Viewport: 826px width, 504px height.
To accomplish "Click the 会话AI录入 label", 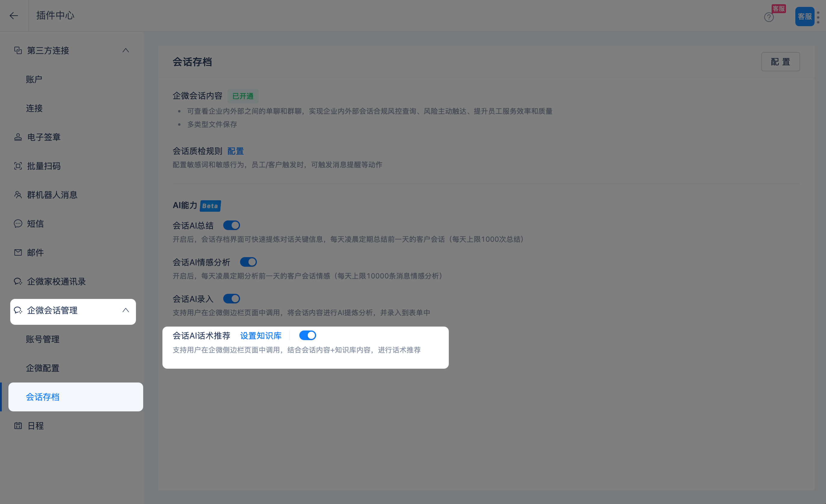I will 193,299.
